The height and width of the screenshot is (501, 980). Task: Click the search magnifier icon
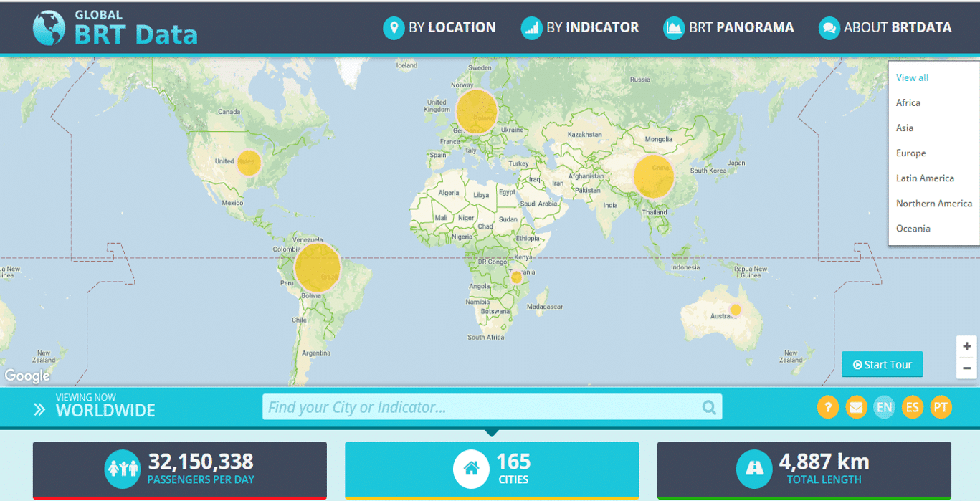pyautogui.click(x=709, y=408)
